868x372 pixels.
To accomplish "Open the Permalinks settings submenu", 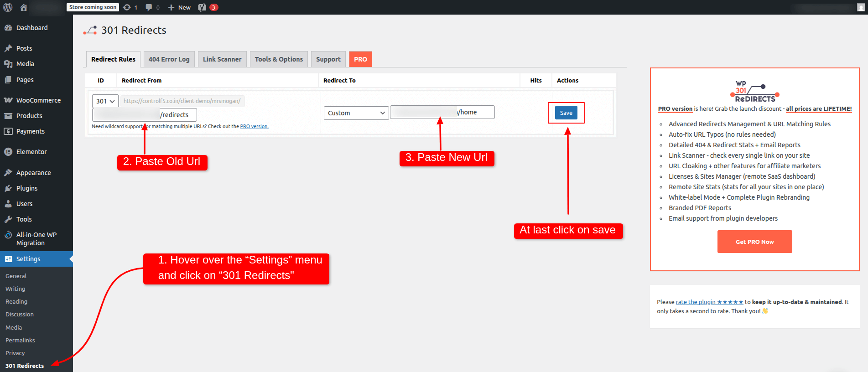I will coord(20,340).
